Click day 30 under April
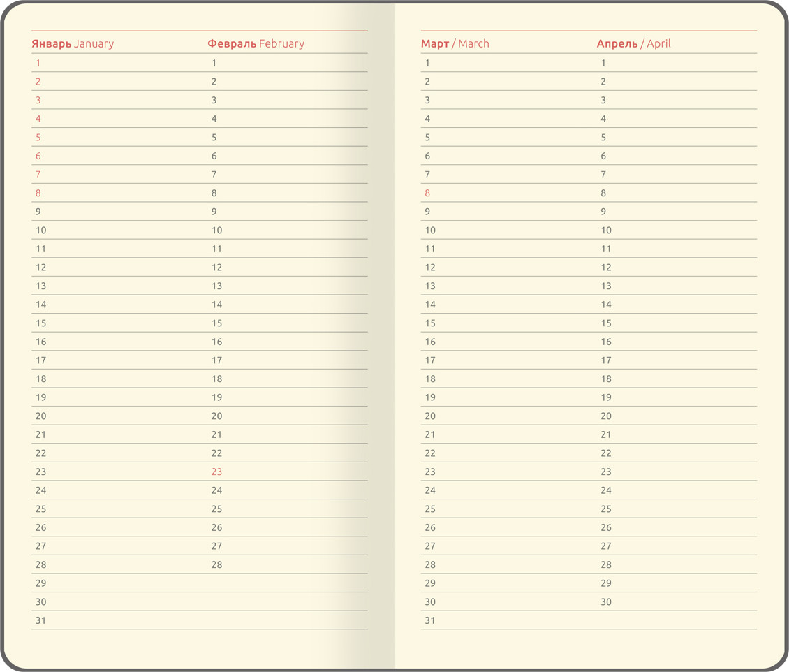This screenshot has height=672, width=789. click(x=606, y=601)
